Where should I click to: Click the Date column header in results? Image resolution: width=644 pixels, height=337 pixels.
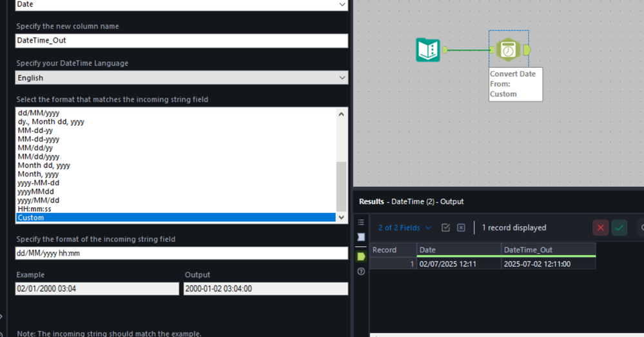tap(459, 250)
